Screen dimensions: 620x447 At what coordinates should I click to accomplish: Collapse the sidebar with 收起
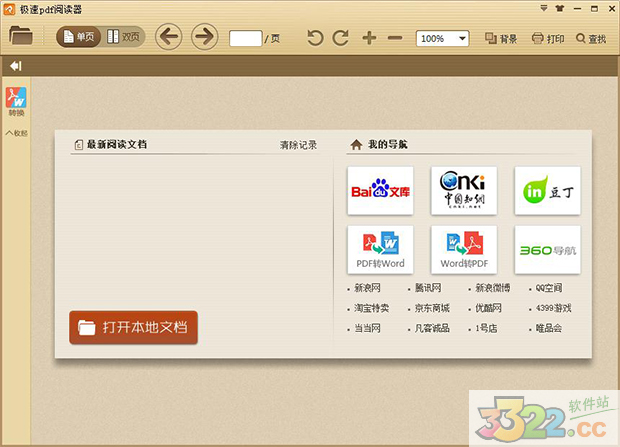point(16,133)
